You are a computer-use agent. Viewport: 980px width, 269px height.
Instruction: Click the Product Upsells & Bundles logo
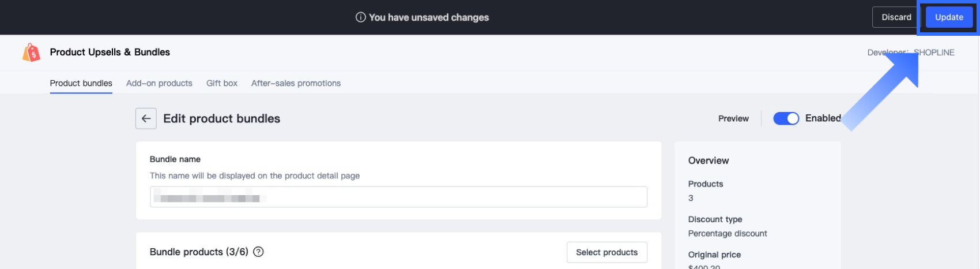click(x=32, y=53)
